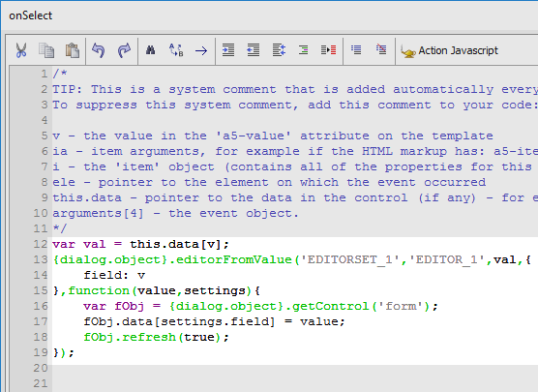Uncomment the selected lines icon
Screen dimensions: 538x392
381,49
